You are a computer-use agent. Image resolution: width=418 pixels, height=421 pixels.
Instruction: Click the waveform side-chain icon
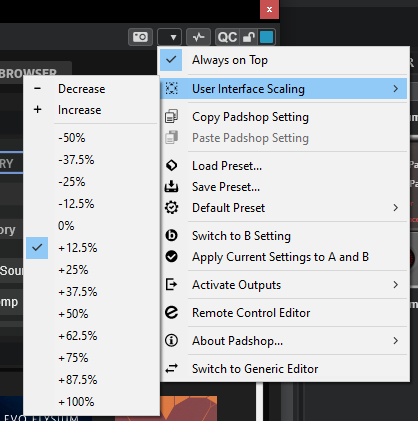198,37
